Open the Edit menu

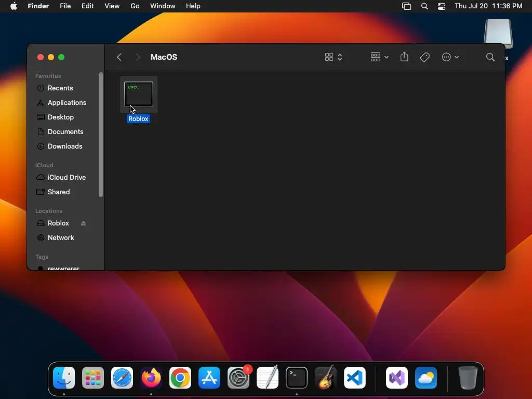[x=87, y=6]
